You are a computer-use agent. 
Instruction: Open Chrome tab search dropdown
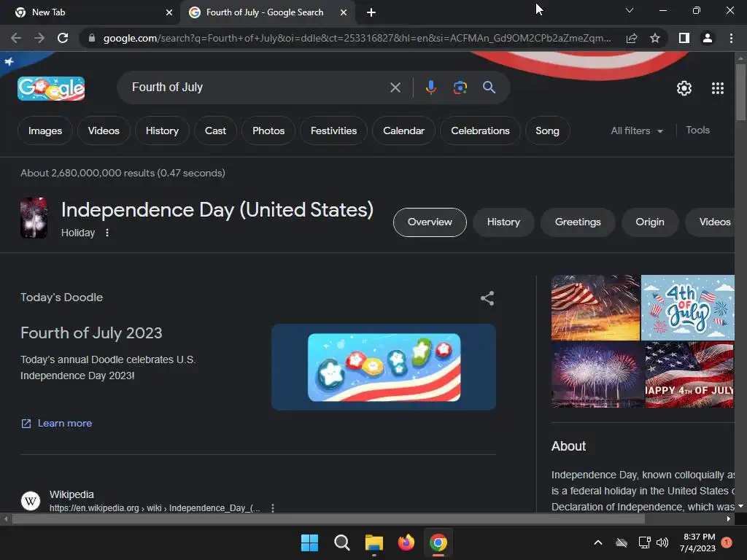pyautogui.click(x=630, y=10)
